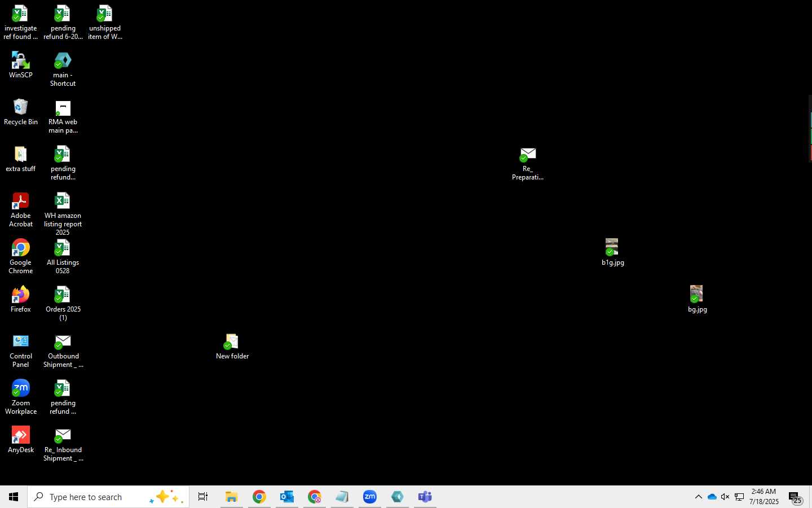Open Outlook from the taskbar
Viewport: 812px width, 508px height.
tap(286, 497)
